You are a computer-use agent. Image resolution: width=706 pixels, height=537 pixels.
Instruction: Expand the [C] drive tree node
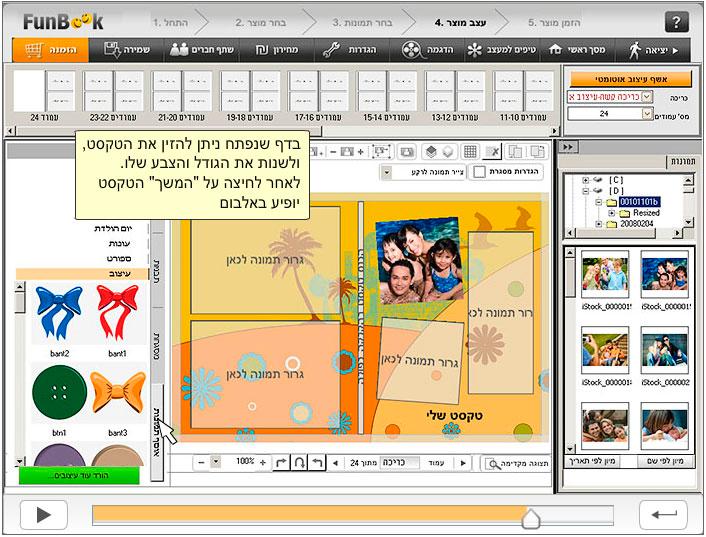click(x=585, y=180)
